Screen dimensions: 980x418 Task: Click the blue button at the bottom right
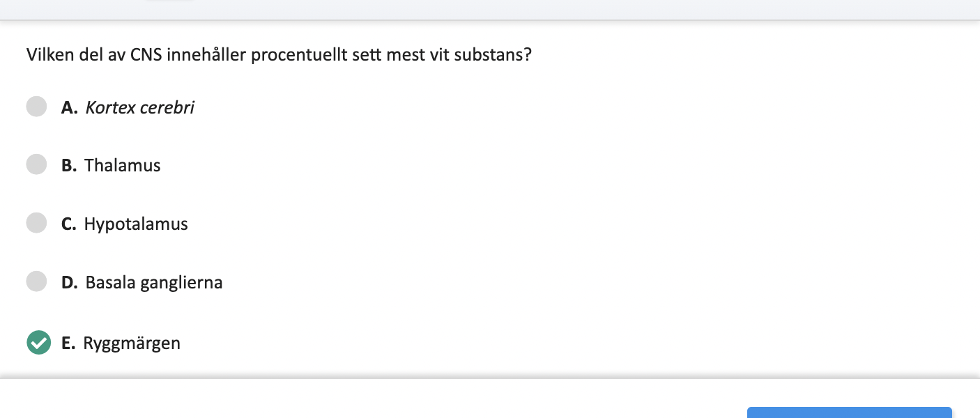[850, 412]
